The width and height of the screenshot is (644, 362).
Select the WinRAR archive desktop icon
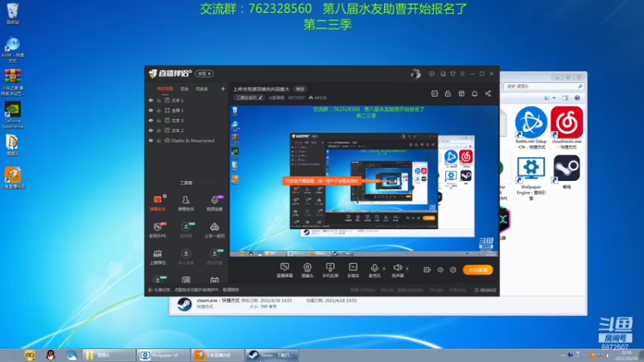(x=12, y=83)
